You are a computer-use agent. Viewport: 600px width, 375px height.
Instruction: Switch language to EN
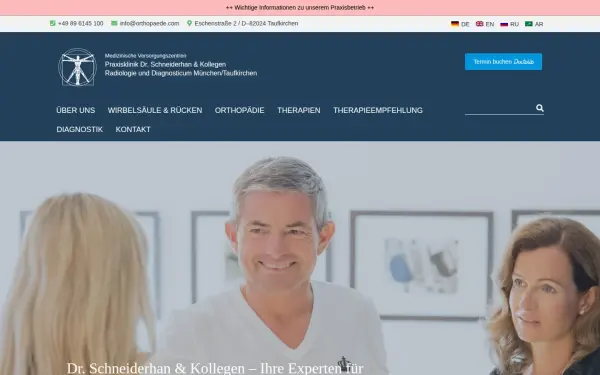tap(490, 24)
